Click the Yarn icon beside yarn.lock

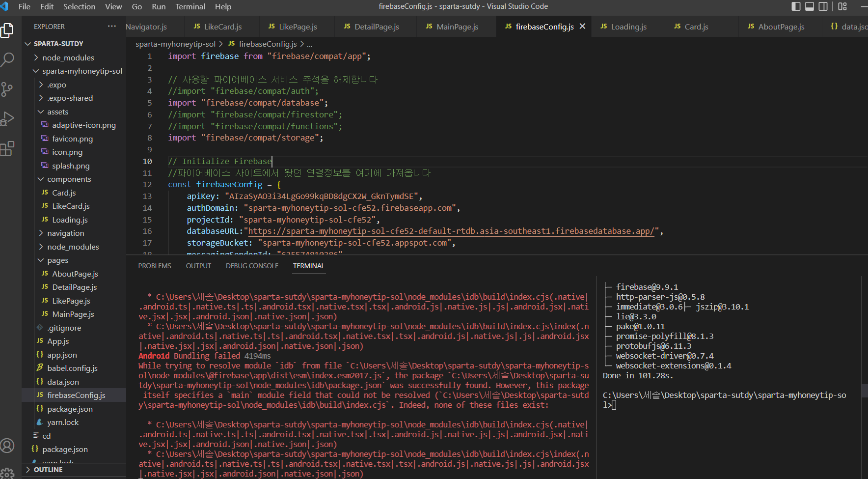point(40,422)
